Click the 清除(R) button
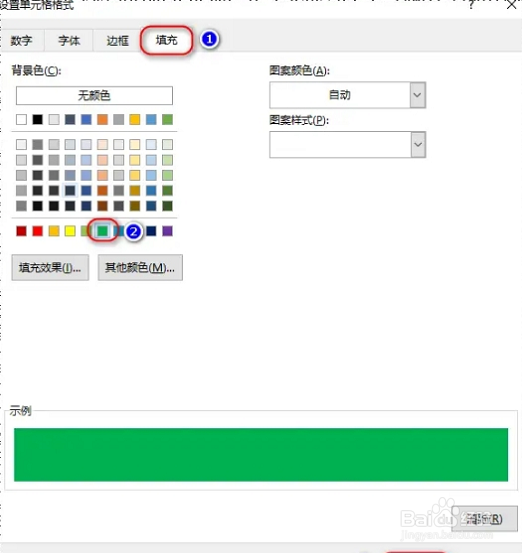This screenshot has height=553, width=522. pyautogui.click(x=484, y=518)
